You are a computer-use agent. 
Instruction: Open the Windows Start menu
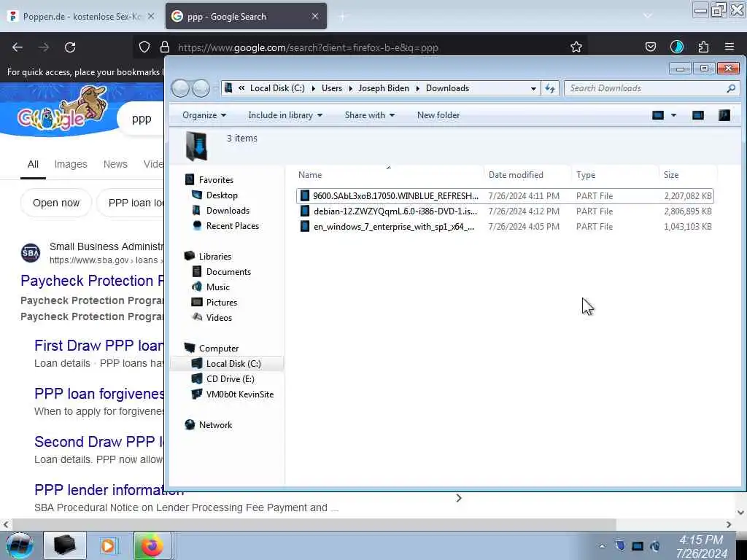19,545
